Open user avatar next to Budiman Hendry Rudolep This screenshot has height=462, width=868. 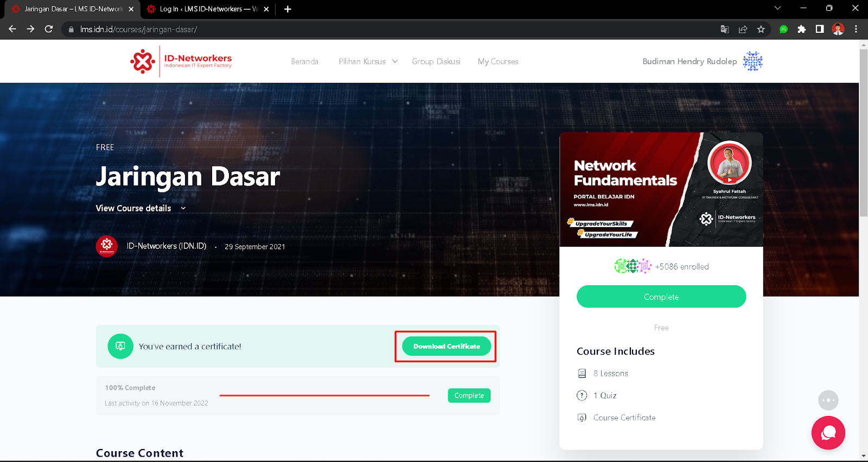point(752,61)
